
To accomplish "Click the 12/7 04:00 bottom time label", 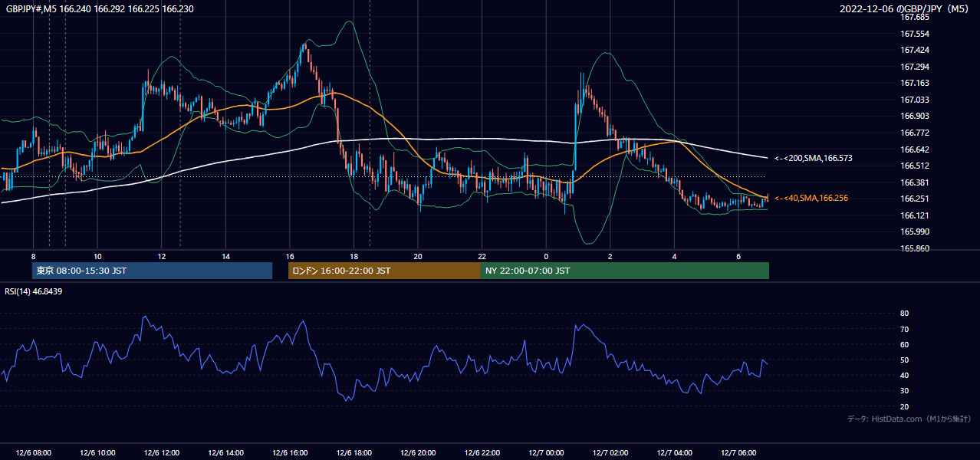I will (674, 452).
